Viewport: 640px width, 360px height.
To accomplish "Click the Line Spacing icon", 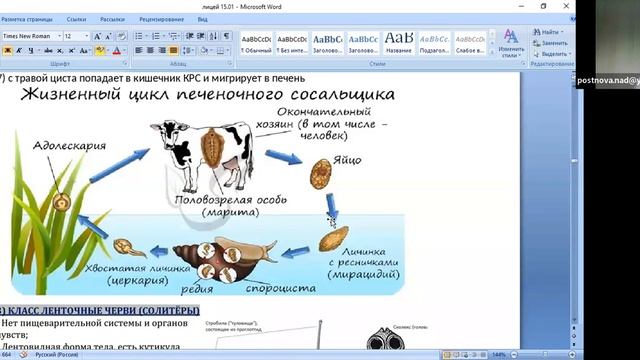I will (187, 51).
